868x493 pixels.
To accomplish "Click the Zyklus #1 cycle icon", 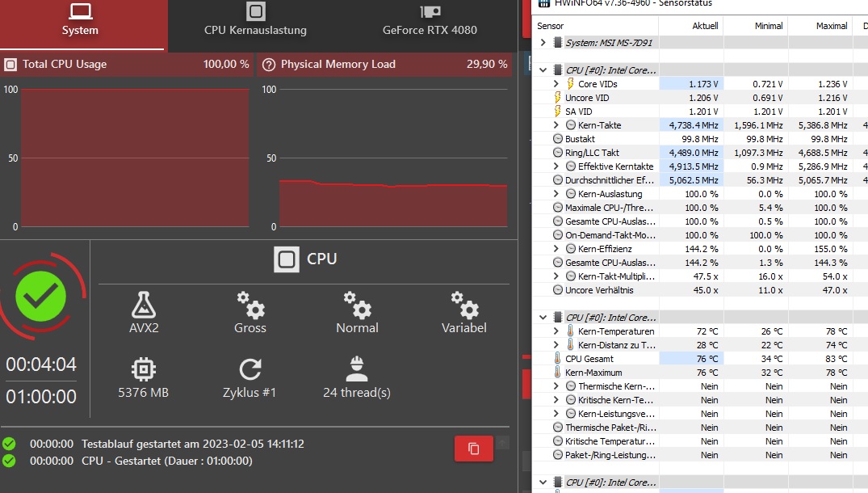I will (250, 369).
